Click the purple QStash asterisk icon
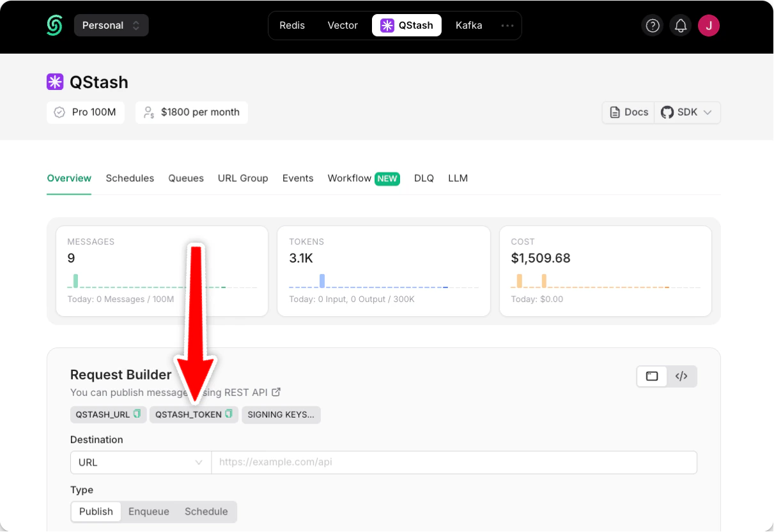 pos(55,82)
